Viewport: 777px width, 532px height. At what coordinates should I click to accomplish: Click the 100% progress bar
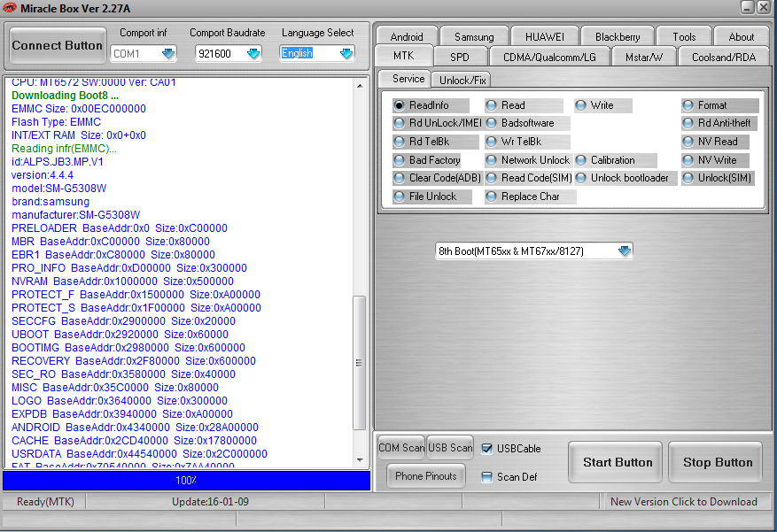pyautogui.click(x=186, y=481)
